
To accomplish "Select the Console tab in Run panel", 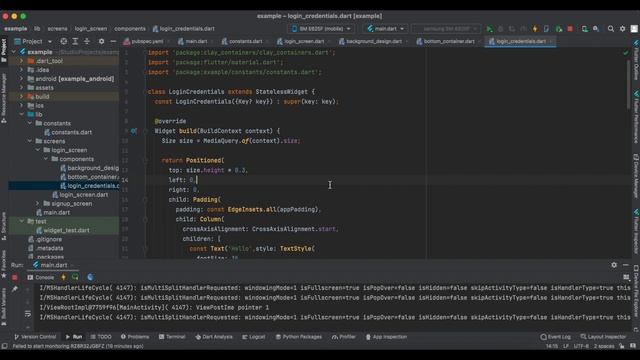I will (x=41, y=277).
